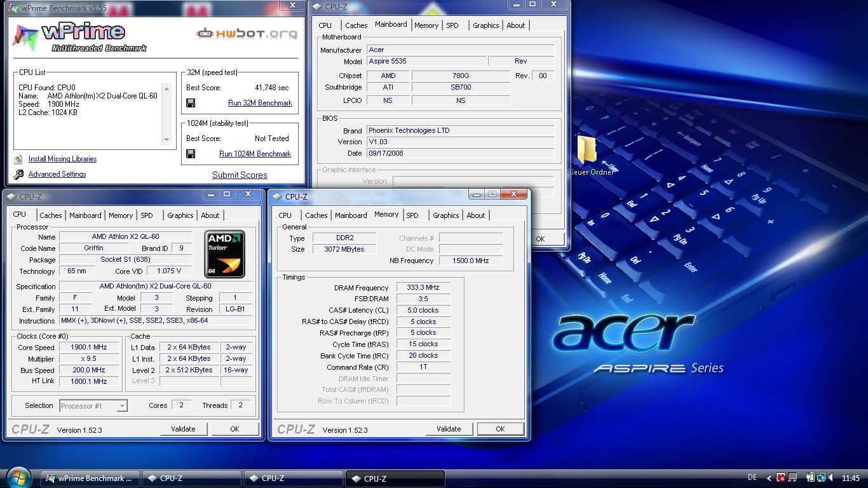The image size is (868, 488).
Task: Click the Submit Scores link
Action: (x=240, y=175)
